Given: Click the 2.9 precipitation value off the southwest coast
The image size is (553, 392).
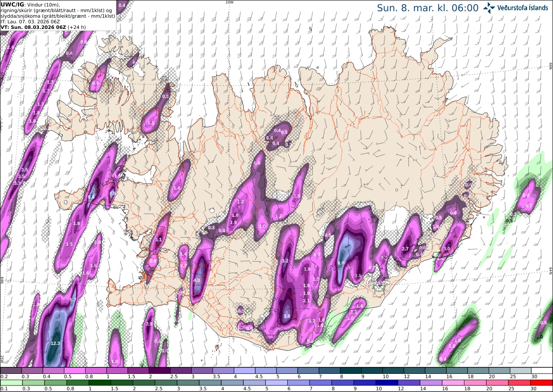Looking at the screenshot, I should [149, 324].
